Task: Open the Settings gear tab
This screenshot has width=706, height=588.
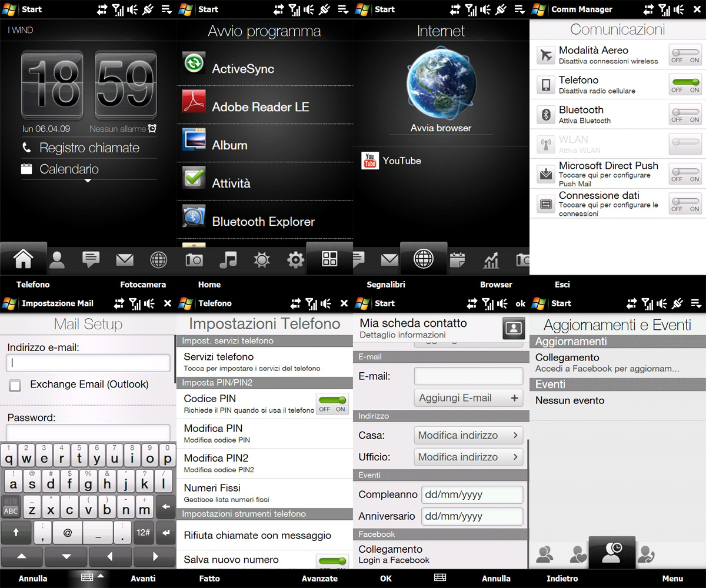Action: [295, 259]
